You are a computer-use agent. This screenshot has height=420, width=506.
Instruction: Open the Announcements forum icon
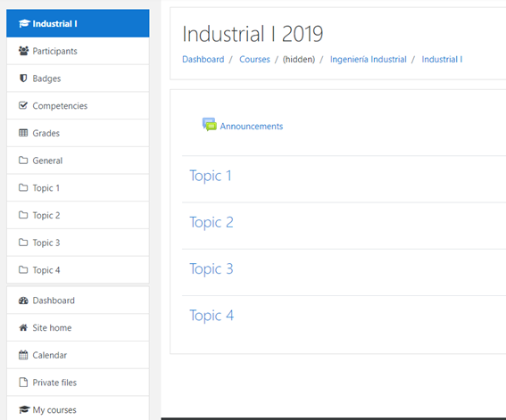pos(210,125)
